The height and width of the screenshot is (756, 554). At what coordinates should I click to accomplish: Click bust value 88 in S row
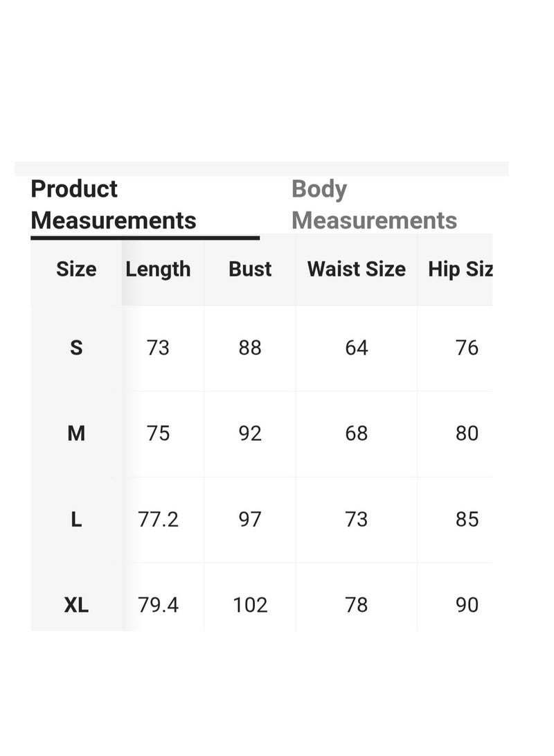click(x=250, y=348)
